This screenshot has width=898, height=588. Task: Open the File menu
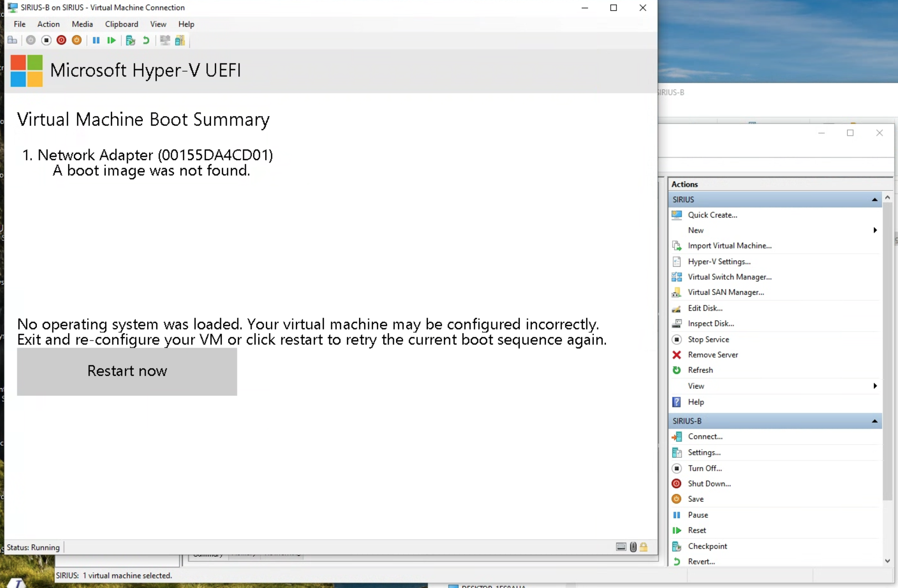pyautogui.click(x=20, y=24)
